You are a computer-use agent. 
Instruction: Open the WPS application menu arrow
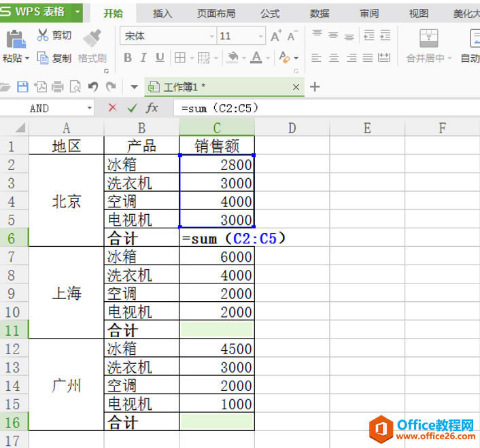(x=78, y=12)
